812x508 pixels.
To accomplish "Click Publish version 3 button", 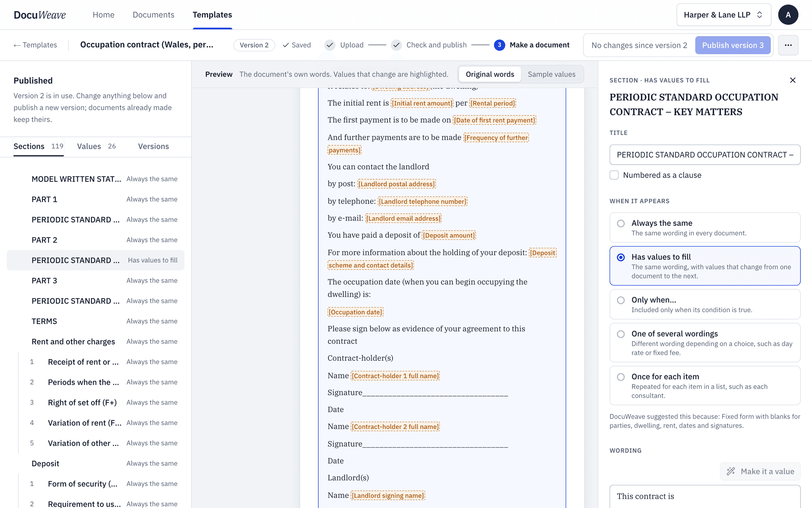I will tap(733, 45).
